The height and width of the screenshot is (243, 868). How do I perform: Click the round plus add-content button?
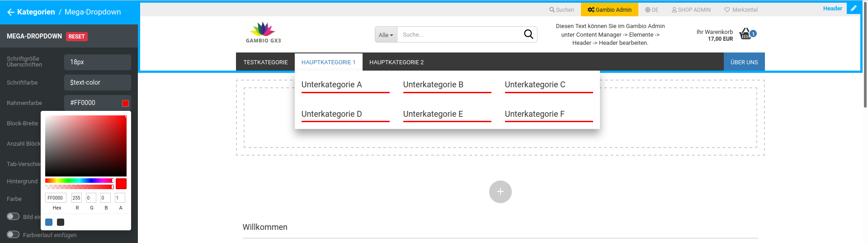click(500, 192)
